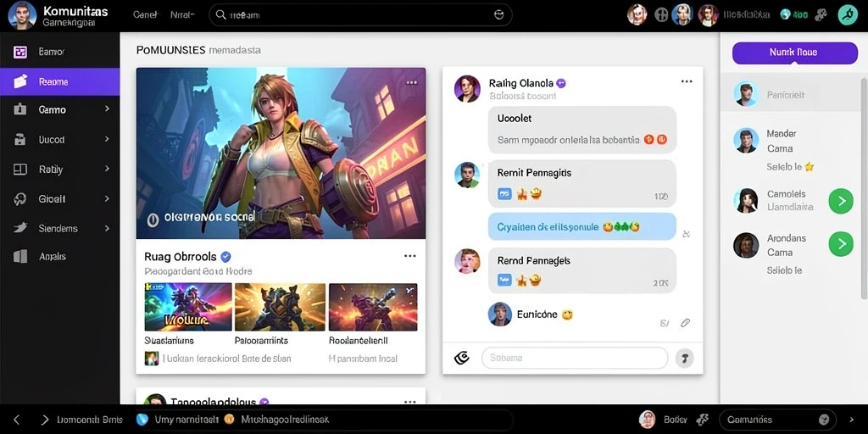Open three-dot menu on hero image
This screenshot has width=868, height=434.
pos(412,82)
